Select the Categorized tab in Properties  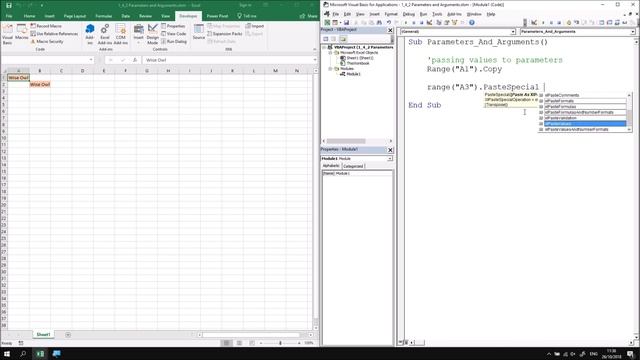[x=353, y=166]
